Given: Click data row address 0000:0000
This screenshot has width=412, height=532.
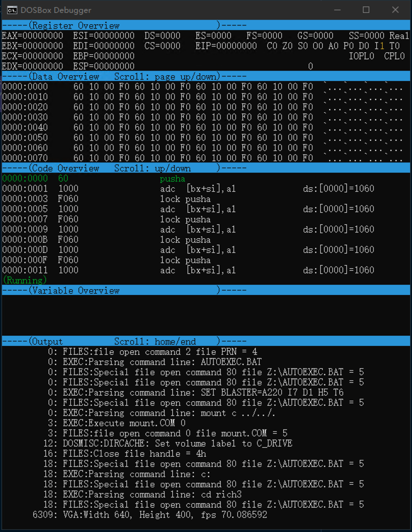Looking at the screenshot, I should 25,87.
